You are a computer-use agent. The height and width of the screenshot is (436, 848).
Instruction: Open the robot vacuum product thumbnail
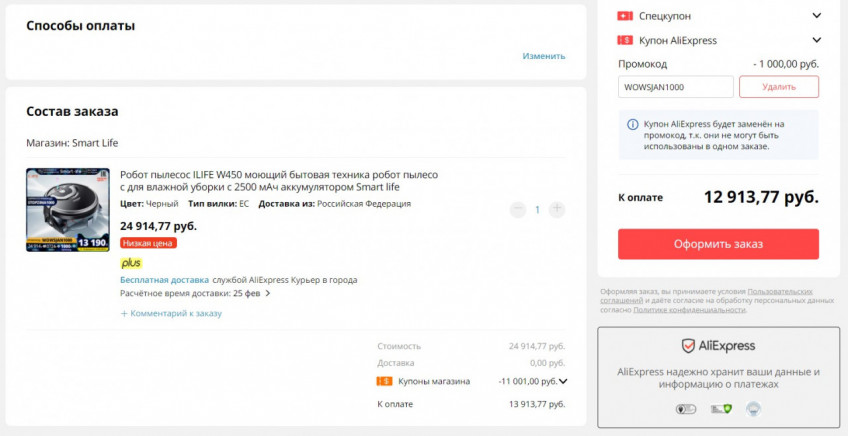(x=68, y=210)
